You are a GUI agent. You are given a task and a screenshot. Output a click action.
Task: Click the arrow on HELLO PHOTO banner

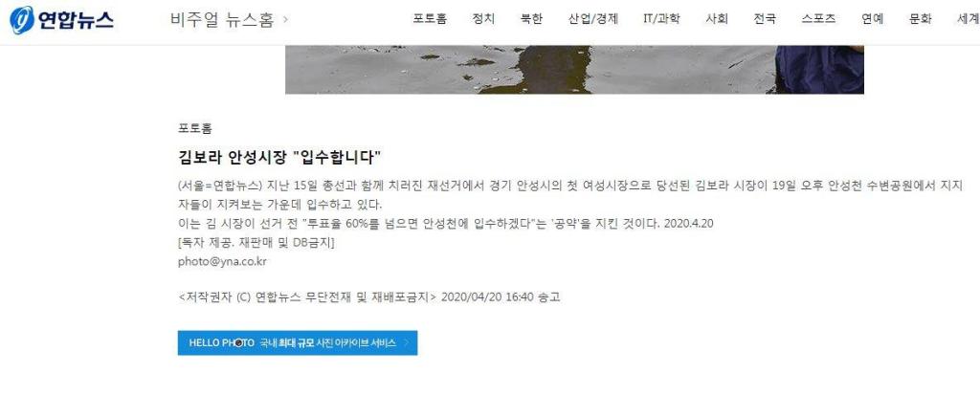click(407, 343)
